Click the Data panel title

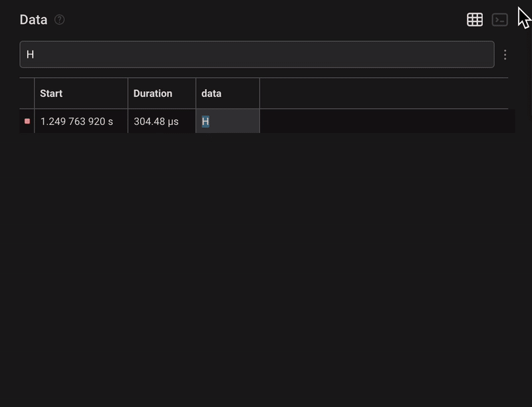(33, 20)
